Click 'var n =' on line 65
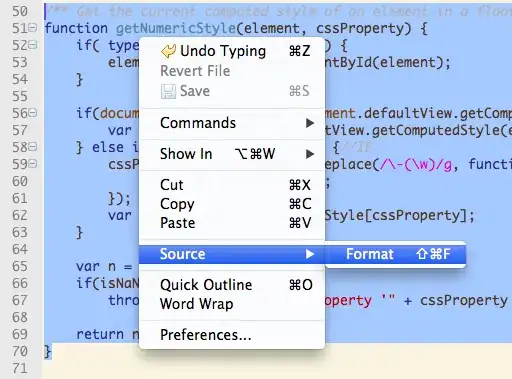The image size is (512, 379). pyautogui.click(x=104, y=267)
